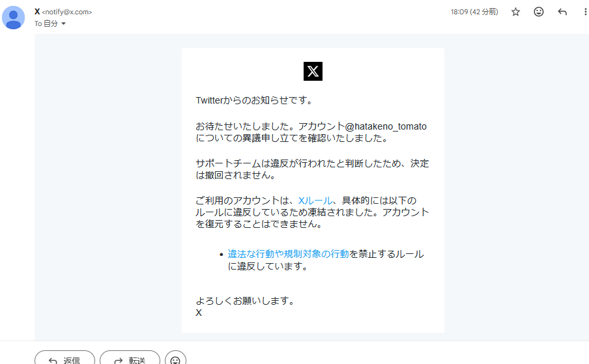Click the Twitterからのお知らせです line
The image size is (589, 364).
click(254, 100)
